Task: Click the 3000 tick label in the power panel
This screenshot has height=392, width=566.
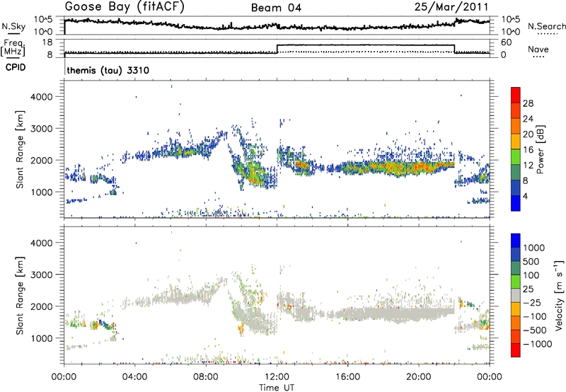Action: click(42, 129)
